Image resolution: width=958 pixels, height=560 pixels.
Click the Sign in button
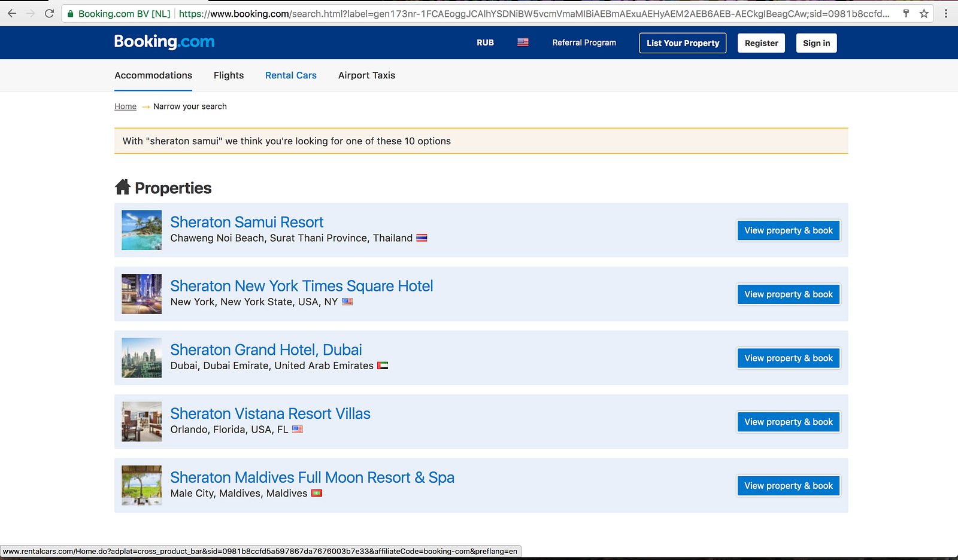(x=816, y=43)
